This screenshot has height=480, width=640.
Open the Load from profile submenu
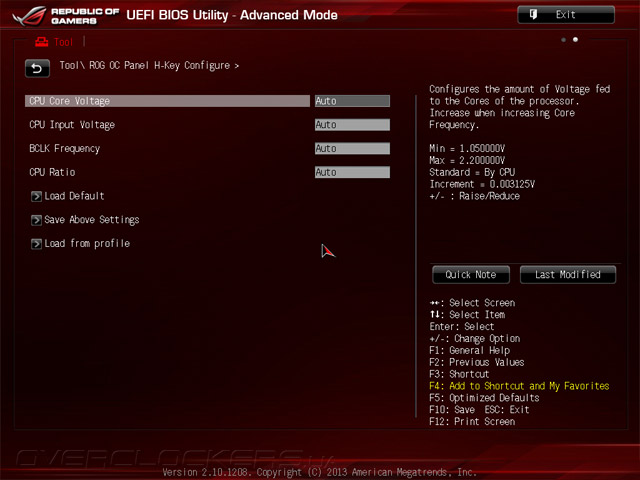point(87,243)
